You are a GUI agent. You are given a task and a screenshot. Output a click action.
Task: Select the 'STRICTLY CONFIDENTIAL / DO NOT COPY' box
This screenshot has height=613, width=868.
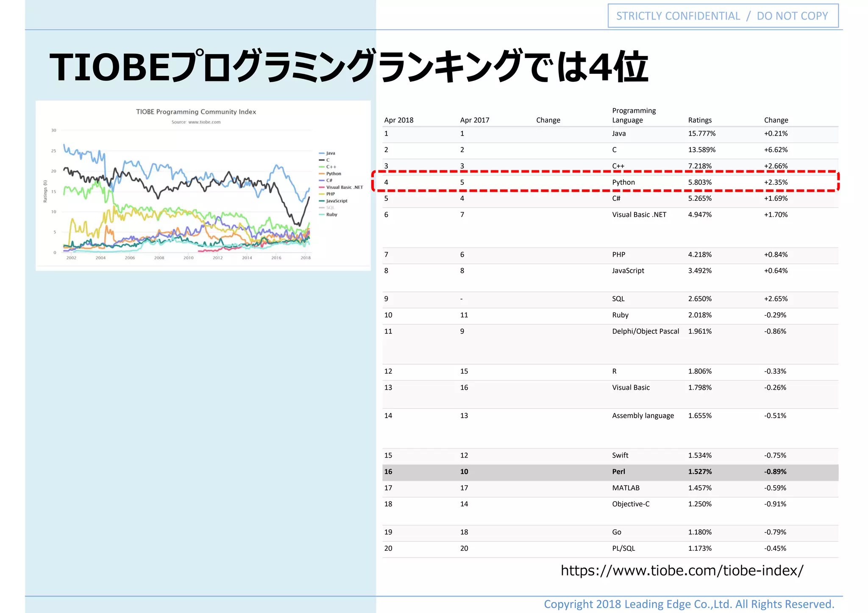pos(723,16)
